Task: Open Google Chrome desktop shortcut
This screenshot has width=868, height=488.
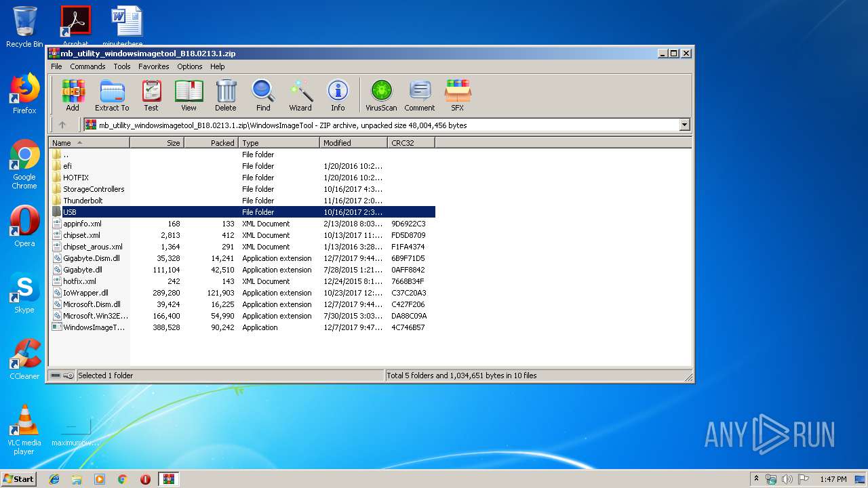Action: point(24,164)
